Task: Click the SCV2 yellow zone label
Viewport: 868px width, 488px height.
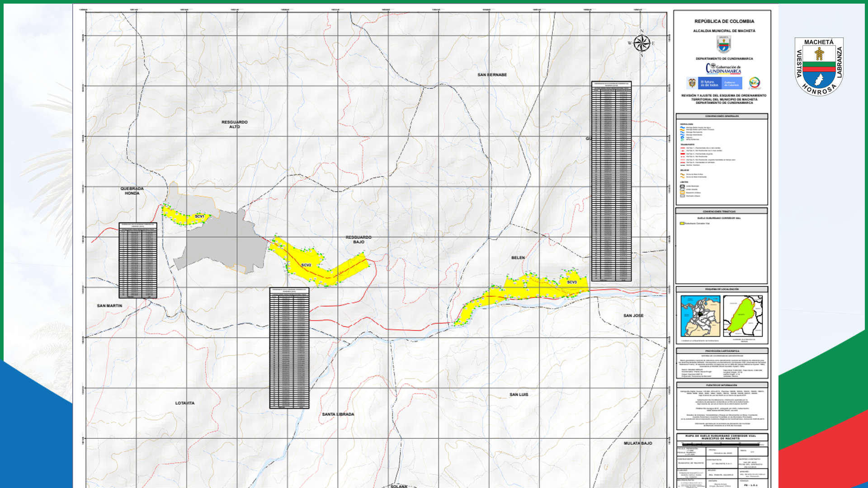Action: (306, 265)
